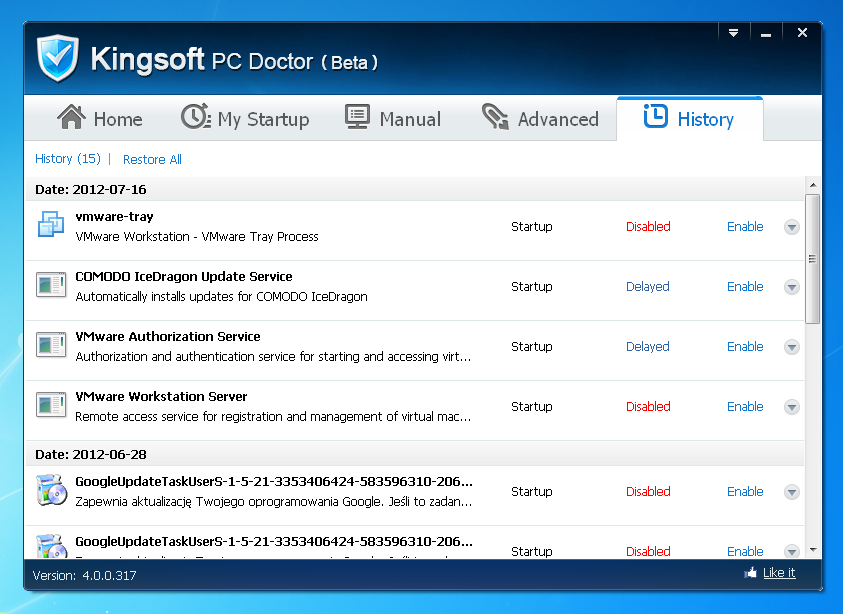843x614 pixels.
Task: Open the Advanced tab
Action: [x=540, y=118]
